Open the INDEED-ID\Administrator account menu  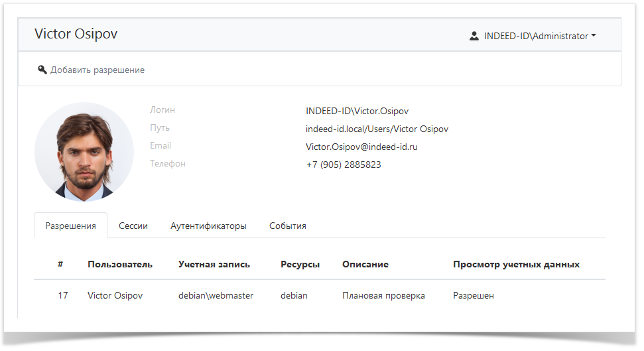pos(536,36)
